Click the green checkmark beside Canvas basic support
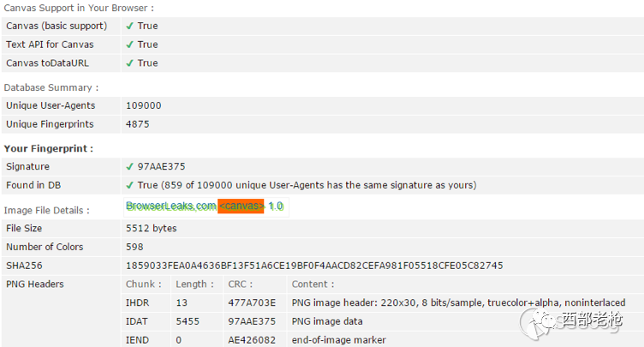This screenshot has width=644, height=347. pyautogui.click(x=130, y=26)
